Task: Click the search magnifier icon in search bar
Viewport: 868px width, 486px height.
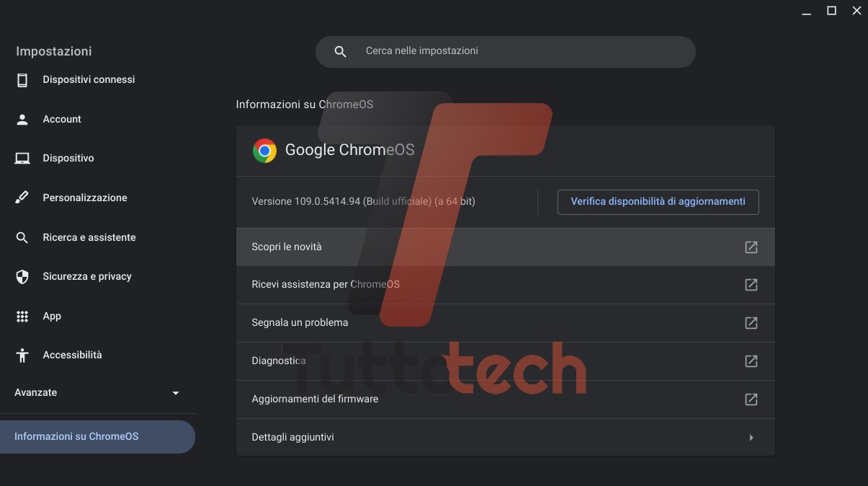Action: tap(341, 52)
